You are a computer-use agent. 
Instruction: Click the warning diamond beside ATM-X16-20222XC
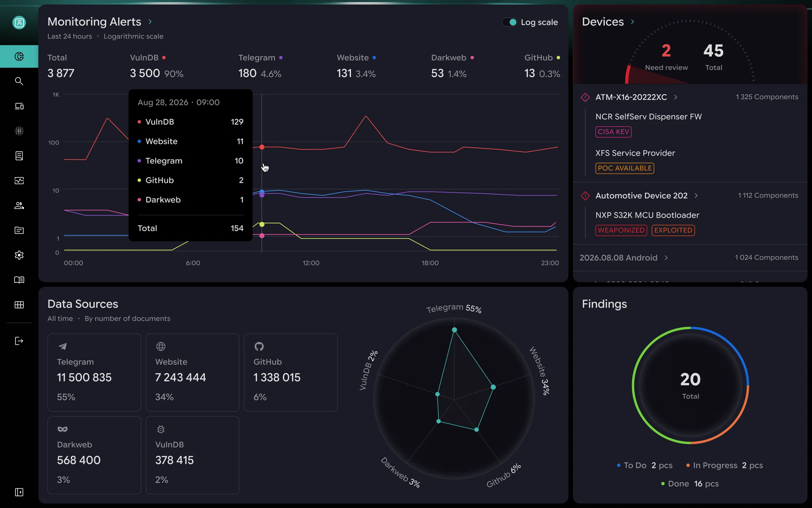[x=585, y=97]
